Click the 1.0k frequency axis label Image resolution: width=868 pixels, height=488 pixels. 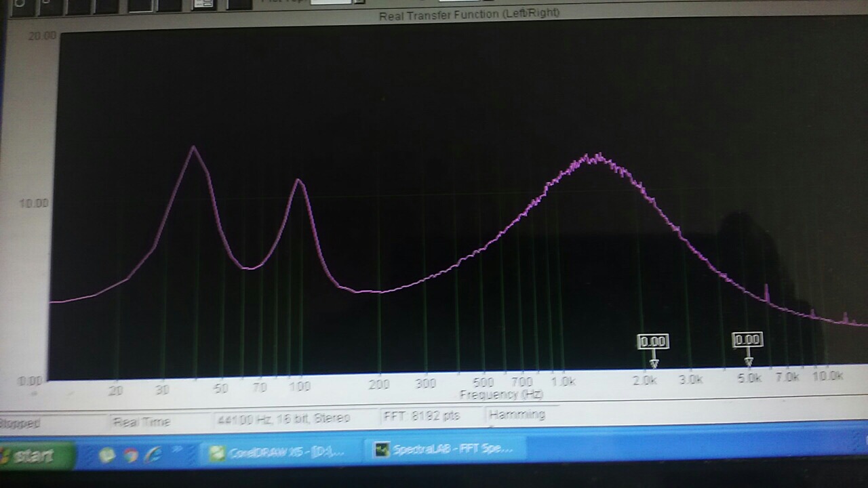563,382
